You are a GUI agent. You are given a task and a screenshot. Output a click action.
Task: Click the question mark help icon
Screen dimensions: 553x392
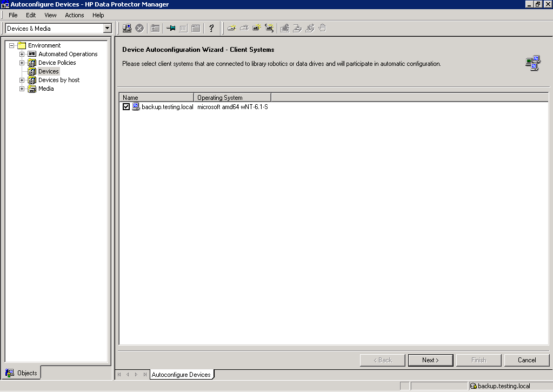tap(211, 28)
